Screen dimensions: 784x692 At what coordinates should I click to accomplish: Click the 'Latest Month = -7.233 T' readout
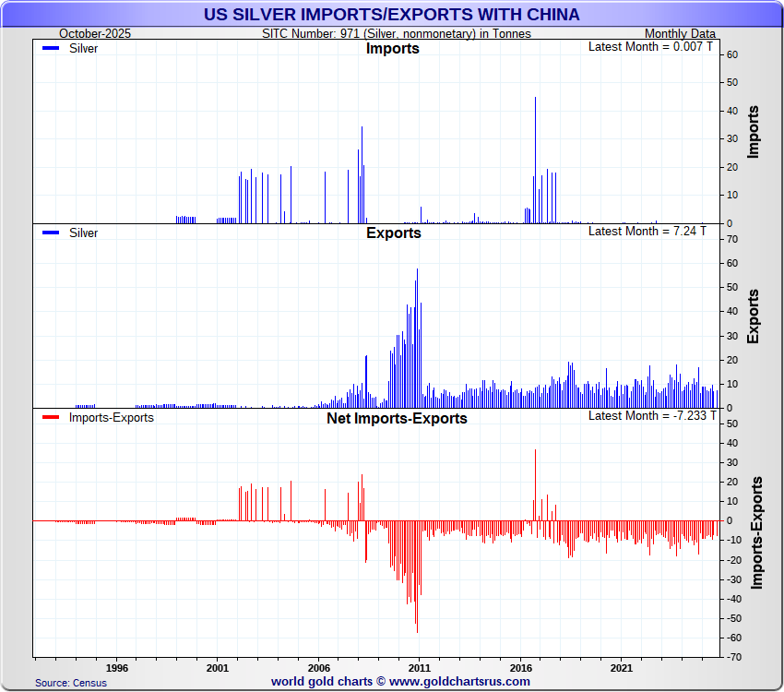pyautogui.click(x=647, y=415)
